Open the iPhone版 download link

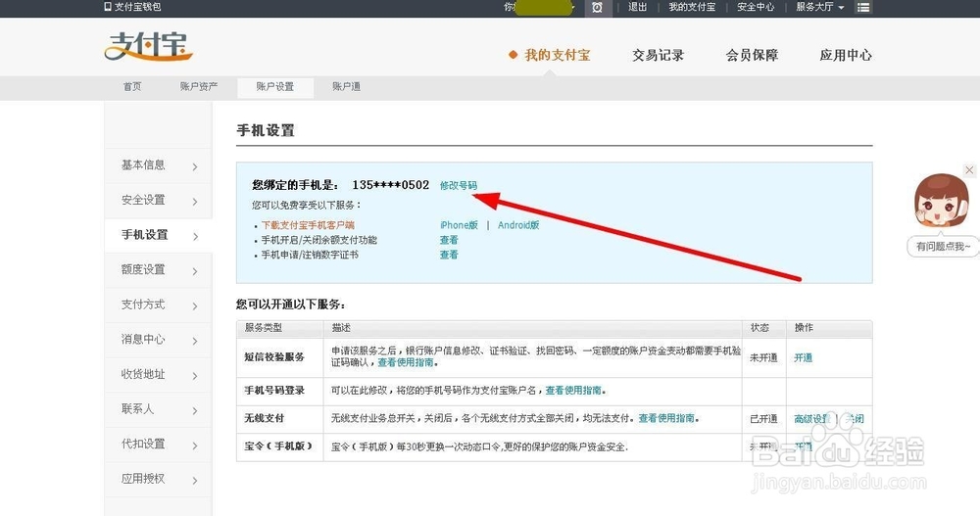pos(459,225)
